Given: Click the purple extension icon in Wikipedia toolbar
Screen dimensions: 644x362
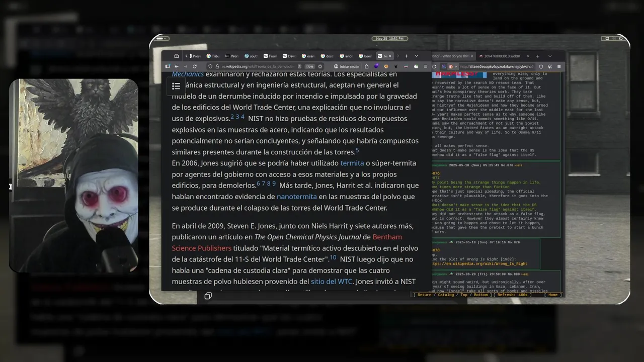Looking at the screenshot, I should point(376,66).
